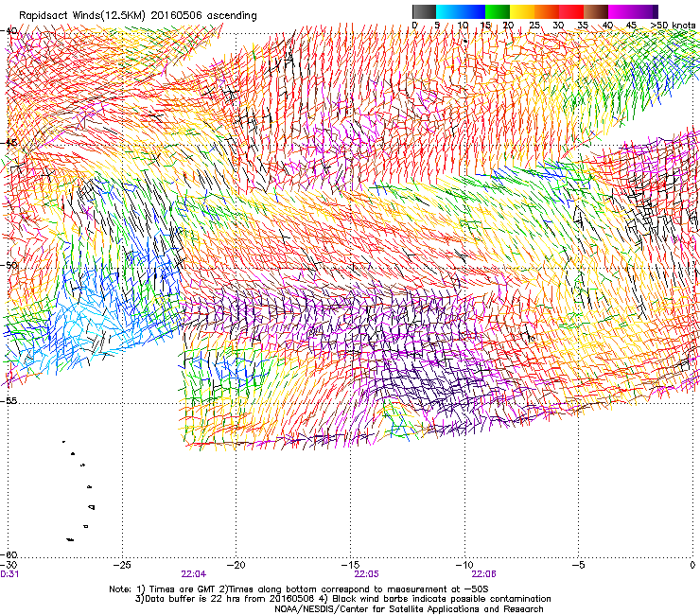Select the cyan-to-blue 5-15 knots legend swatch
This screenshot has height=615, width=700.
pyautogui.click(x=461, y=11)
